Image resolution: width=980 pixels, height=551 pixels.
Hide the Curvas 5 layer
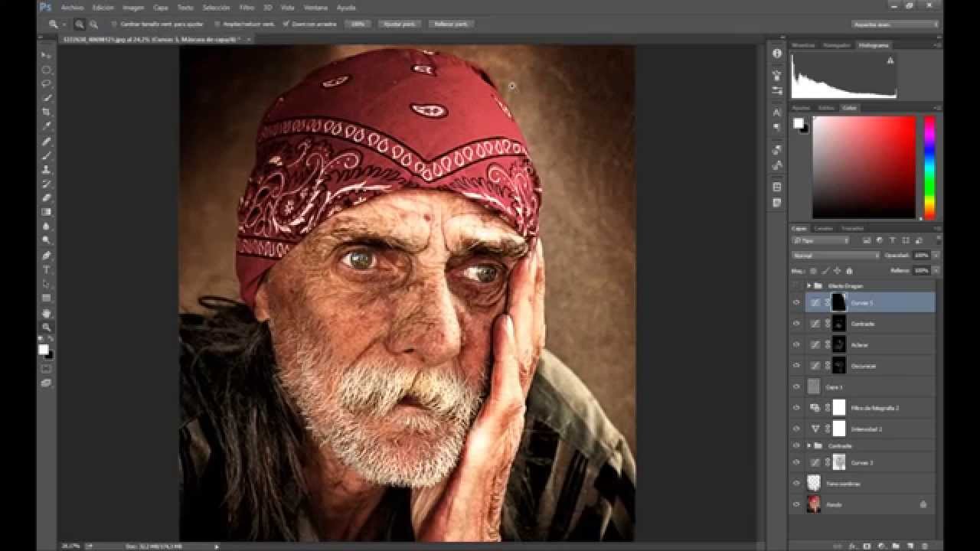coord(796,302)
